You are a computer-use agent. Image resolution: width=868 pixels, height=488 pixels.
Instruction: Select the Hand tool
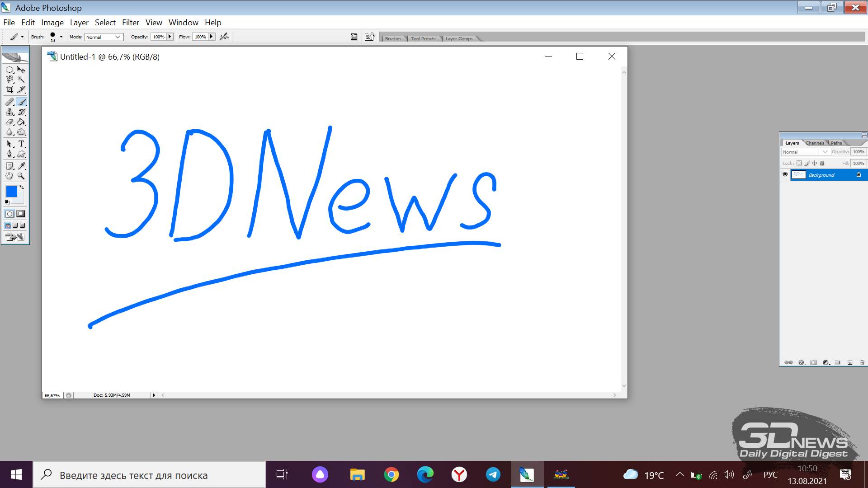pyautogui.click(x=9, y=176)
